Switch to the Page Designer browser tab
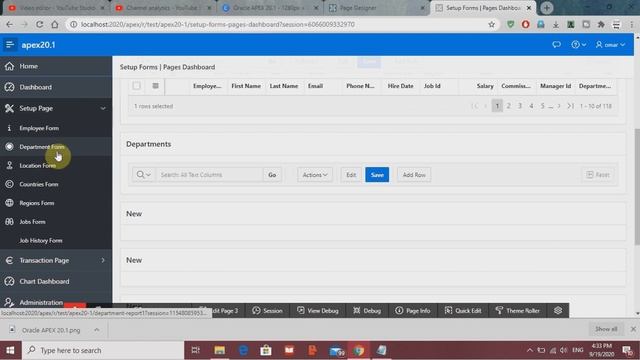This screenshot has width=640, height=360. click(x=376, y=8)
